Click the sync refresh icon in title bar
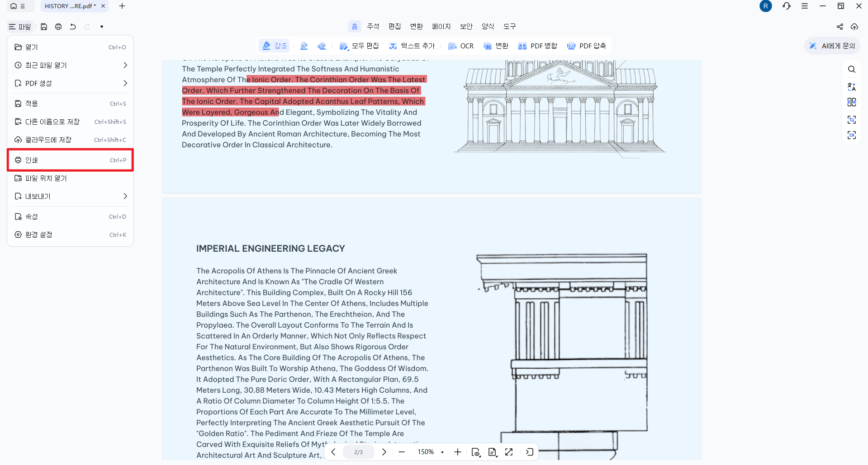Image resolution: width=868 pixels, height=465 pixels. tap(787, 6)
